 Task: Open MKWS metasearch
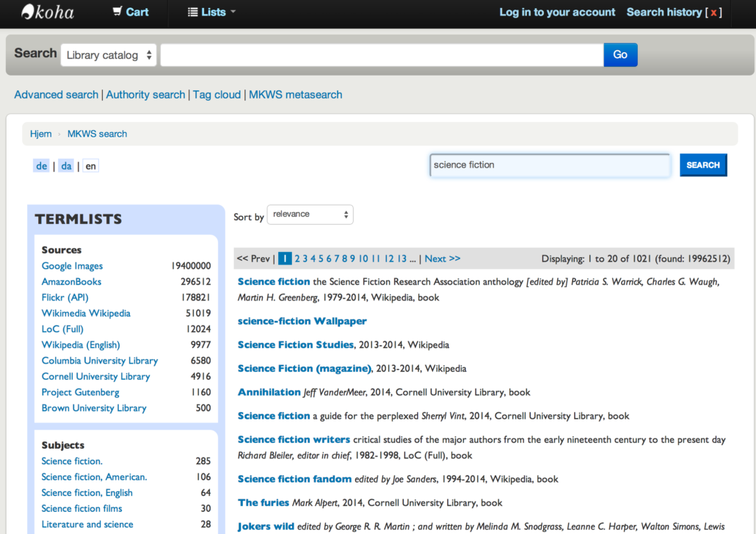pos(296,95)
